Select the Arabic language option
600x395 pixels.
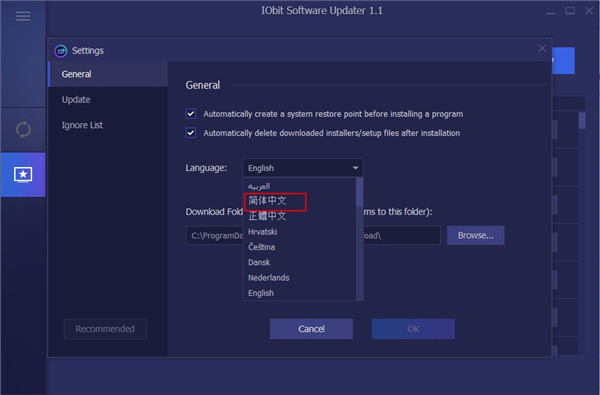(259, 186)
